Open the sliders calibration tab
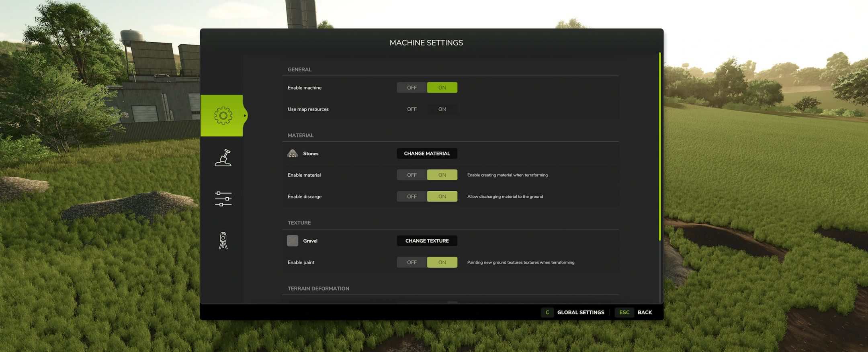The width and height of the screenshot is (868, 352). [x=223, y=199]
